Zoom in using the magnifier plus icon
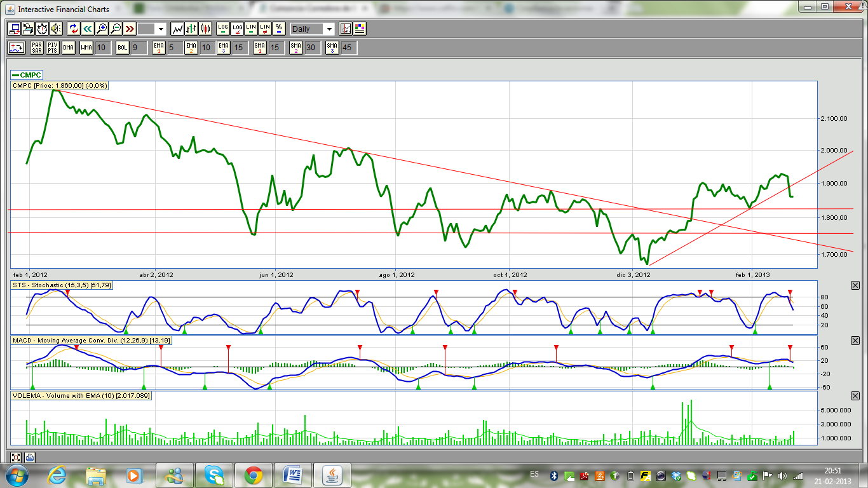Image resolution: width=868 pixels, height=488 pixels. tap(102, 29)
